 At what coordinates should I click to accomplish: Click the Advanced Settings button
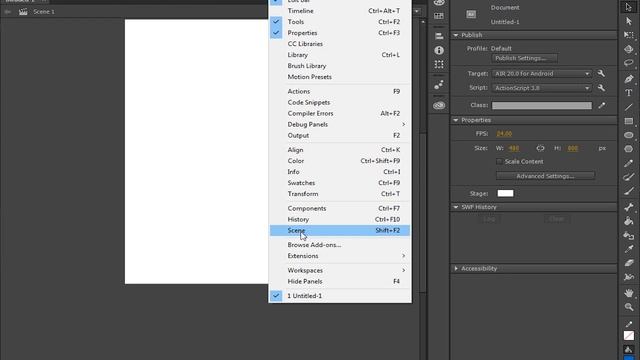(545, 176)
